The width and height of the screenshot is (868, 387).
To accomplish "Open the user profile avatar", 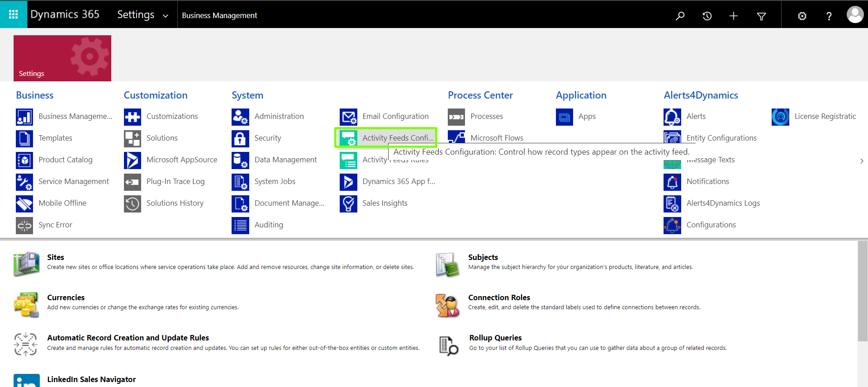I will coord(855,14).
